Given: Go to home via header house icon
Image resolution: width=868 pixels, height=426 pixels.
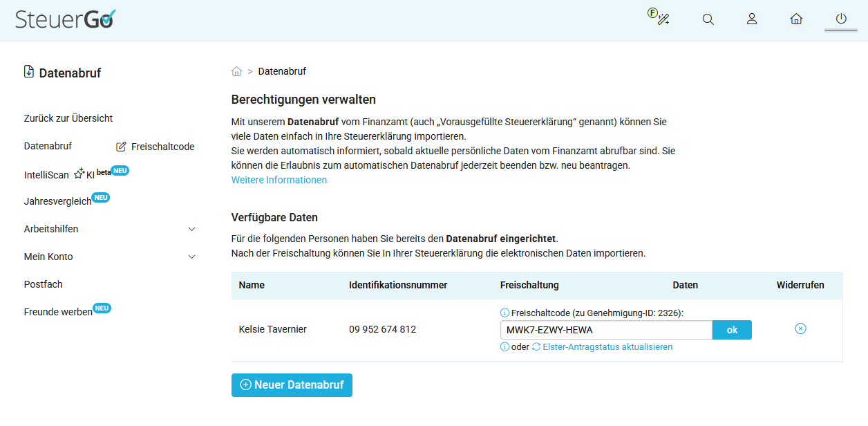Looking at the screenshot, I should pos(796,19).
